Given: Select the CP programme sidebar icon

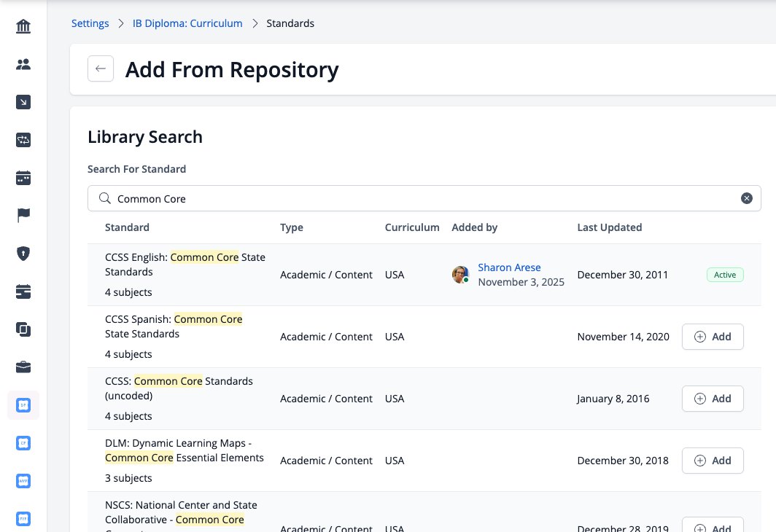Looking at the screenshot, I should [23, 443].
